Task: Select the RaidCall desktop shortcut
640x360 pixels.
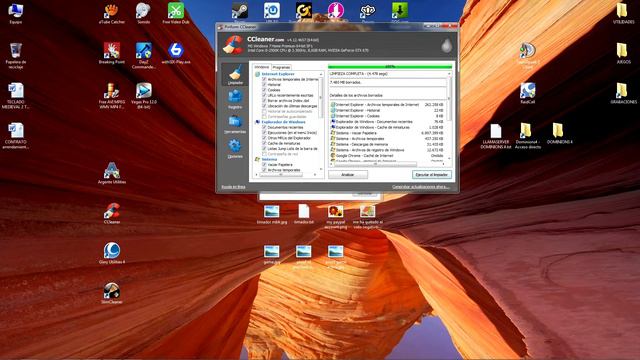Action: 527,93
